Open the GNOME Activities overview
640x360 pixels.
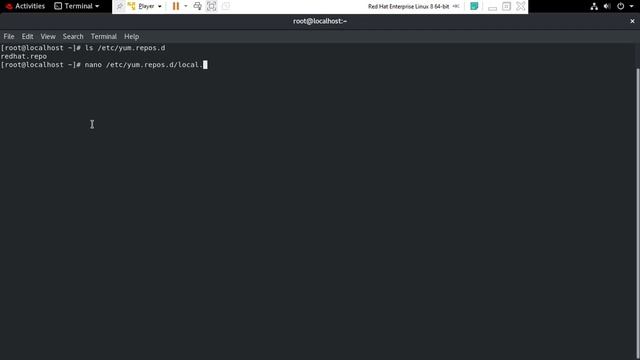point(25,6)
